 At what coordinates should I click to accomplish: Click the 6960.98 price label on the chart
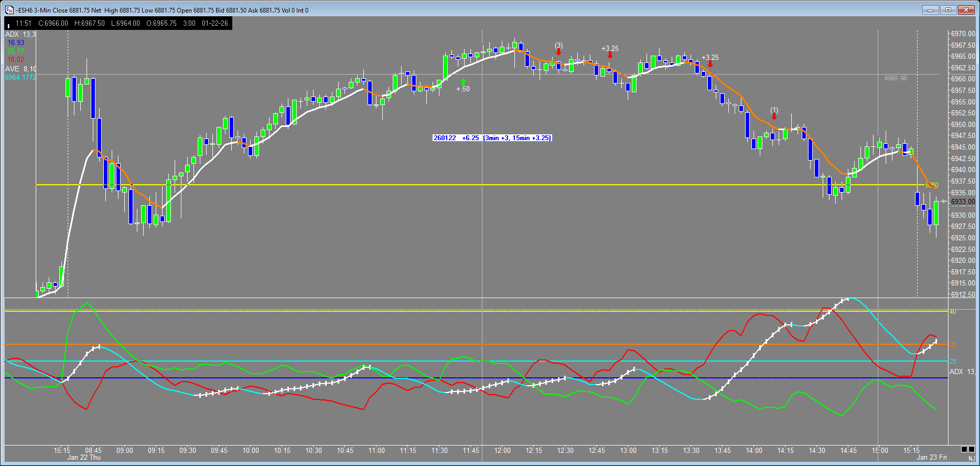(895, 78)
